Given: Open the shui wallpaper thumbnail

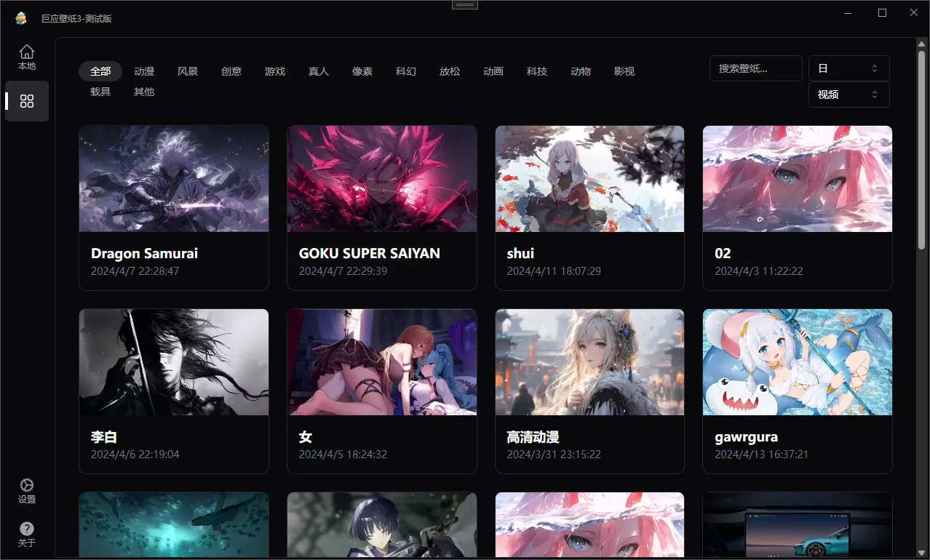Looking at the screenshot, I should (x=589, y=179).
